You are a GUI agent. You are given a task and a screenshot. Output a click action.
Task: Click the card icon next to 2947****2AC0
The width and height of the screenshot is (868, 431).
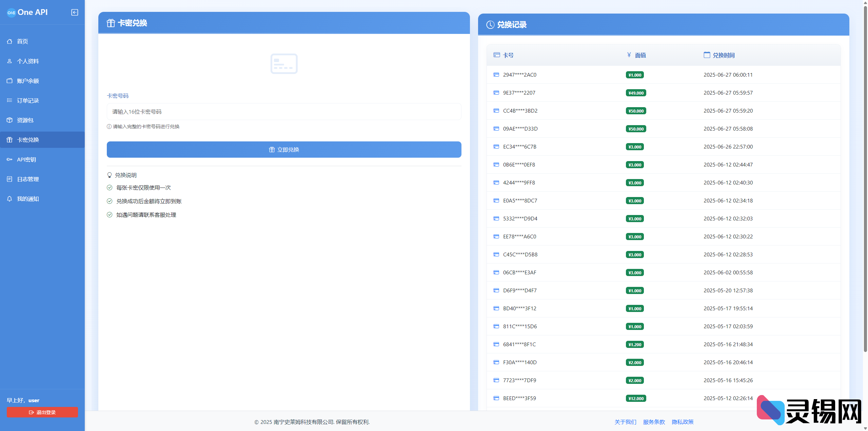[496, 75]
